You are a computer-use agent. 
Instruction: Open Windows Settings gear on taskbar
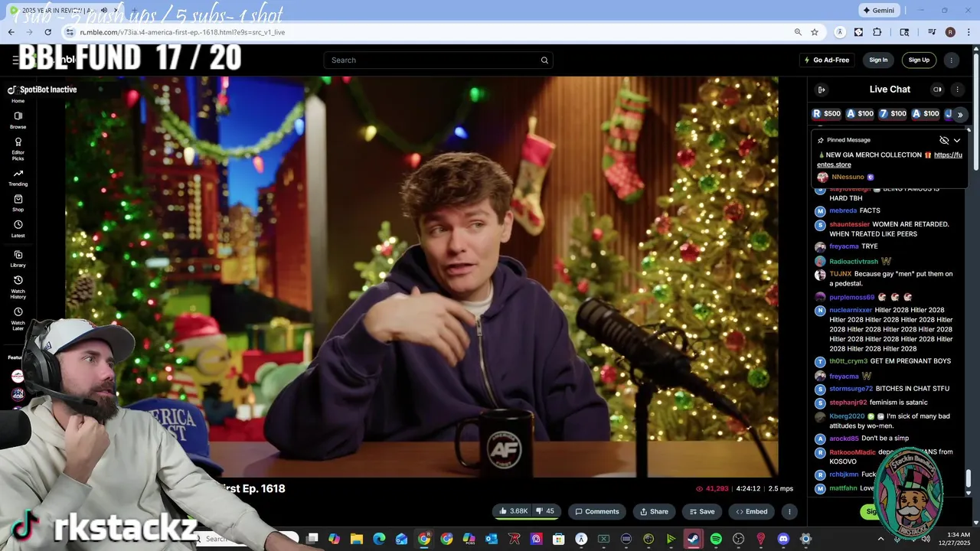click(x=805, y=539)
